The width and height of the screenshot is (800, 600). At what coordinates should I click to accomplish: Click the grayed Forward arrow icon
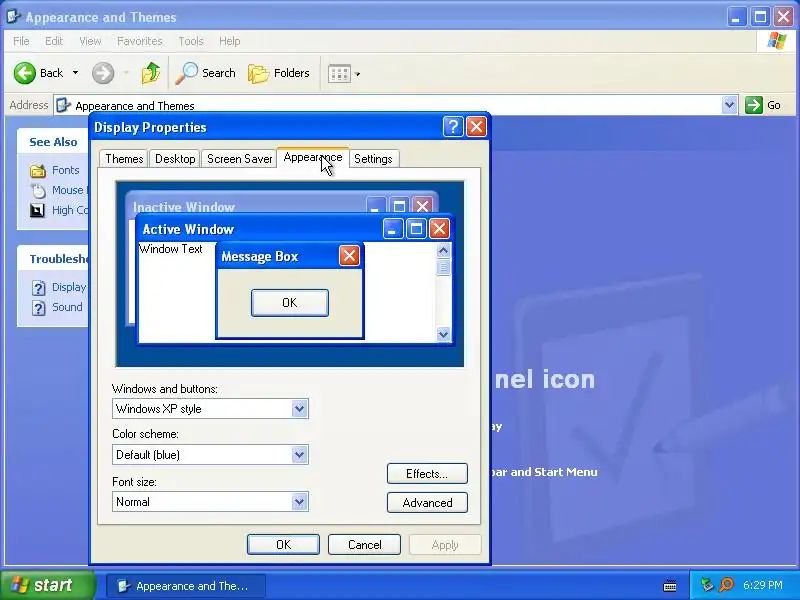[x=103, y=73]
